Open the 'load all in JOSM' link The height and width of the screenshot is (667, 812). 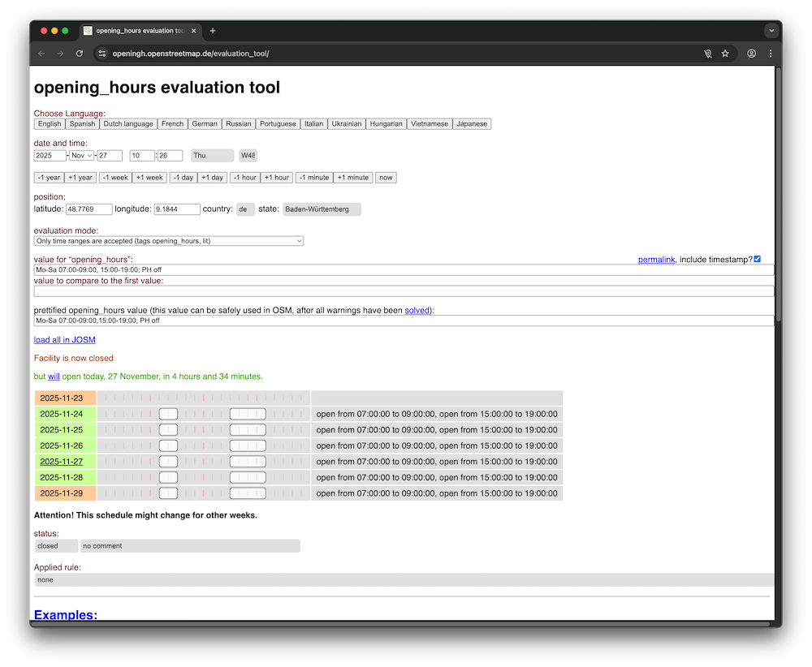pyautogui.click(x=64, y=339)
